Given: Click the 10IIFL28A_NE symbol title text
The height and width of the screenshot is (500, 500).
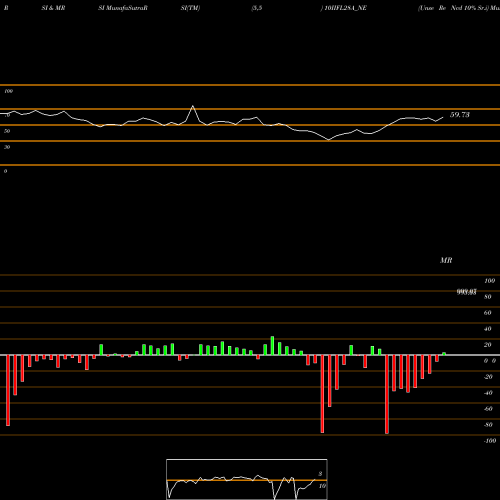Looking at the screenshot, I should [x=346, y=8].
